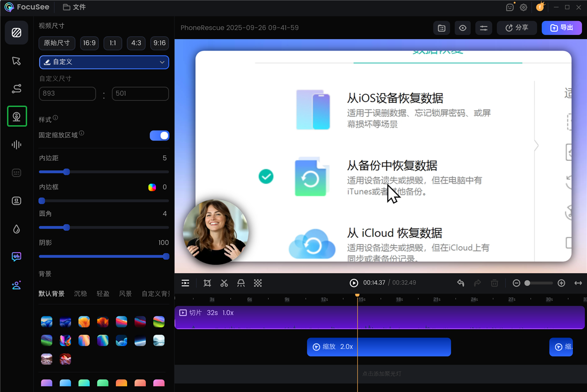Select the 4:3 aspect ratio
Viewport: 587px width, 392px height.
(x=136, y=43)
